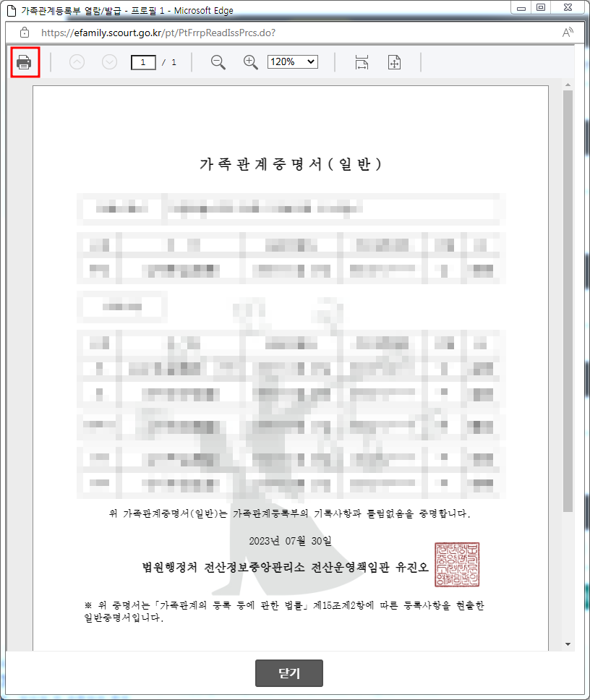The height and width of the screenshot is (700, 590).
Task: Open site information via the address bar icon
Action: point(24,33)
